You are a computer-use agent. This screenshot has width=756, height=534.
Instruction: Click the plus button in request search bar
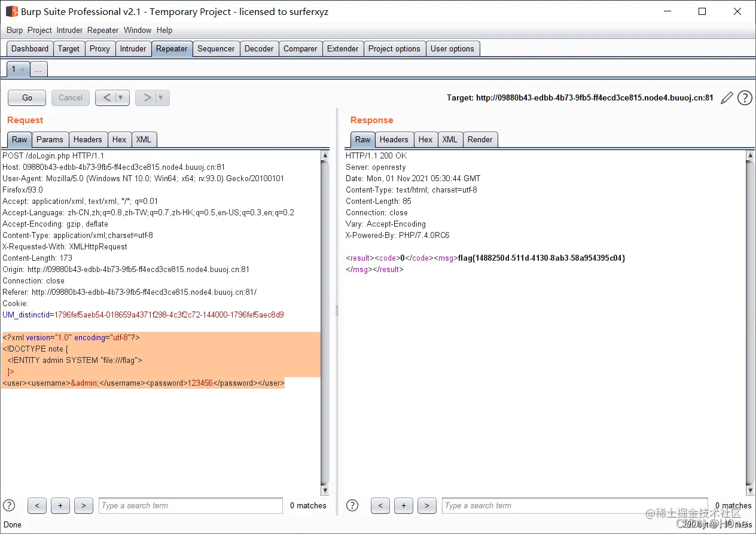click(60, 505)
